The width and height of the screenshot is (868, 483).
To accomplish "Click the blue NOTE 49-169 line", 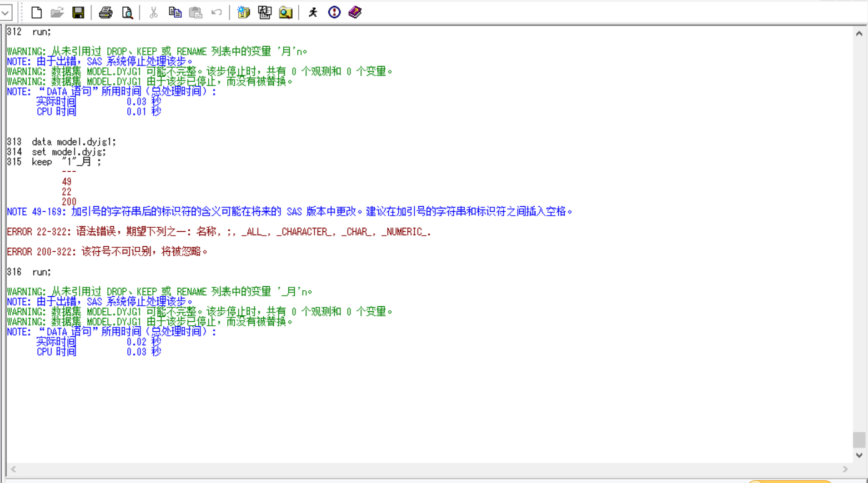I will 289,212.
